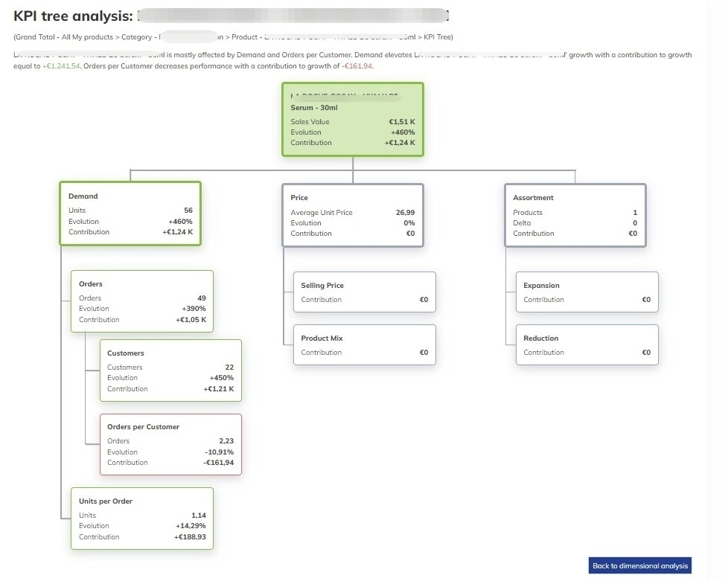Click Orders per Customer value 2,23

pos(226,441)
